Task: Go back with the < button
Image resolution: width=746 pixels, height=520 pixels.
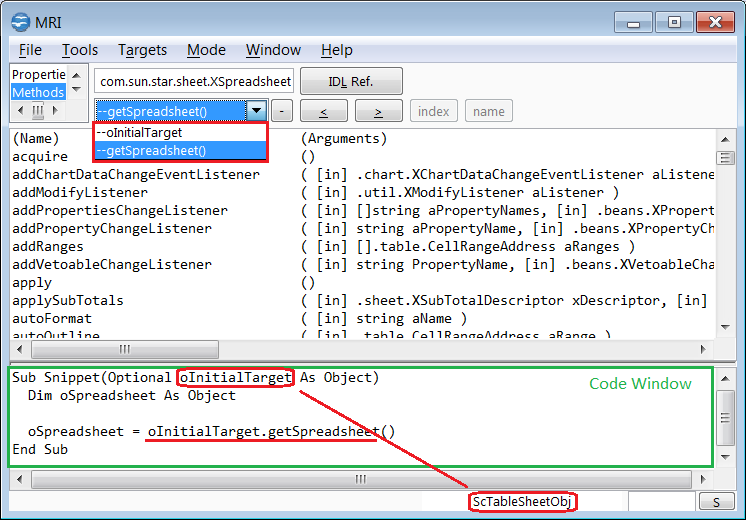Action: point(325,111)
